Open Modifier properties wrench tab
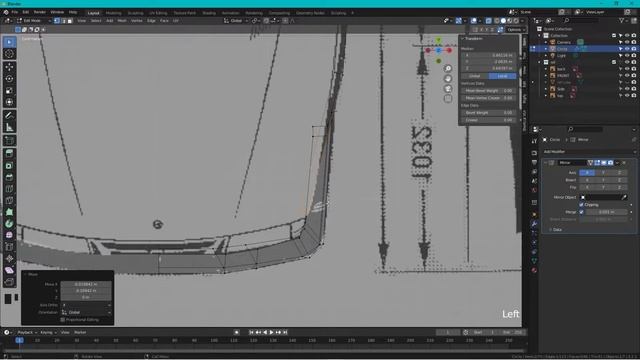The height and width of the screenshot is (360, 640). point(534,224)
